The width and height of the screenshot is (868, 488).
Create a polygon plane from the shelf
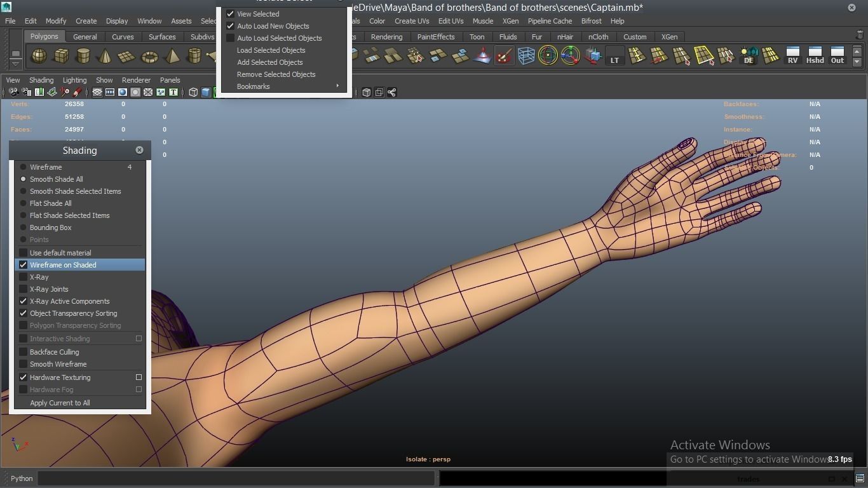pos(127,56)
